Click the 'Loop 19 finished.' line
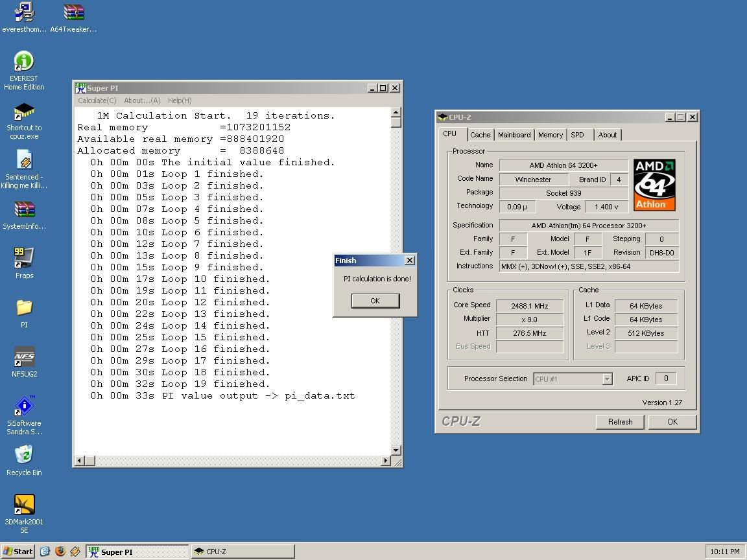The width and height of the screenshot is (747, 560). click(x=180, y=384)
